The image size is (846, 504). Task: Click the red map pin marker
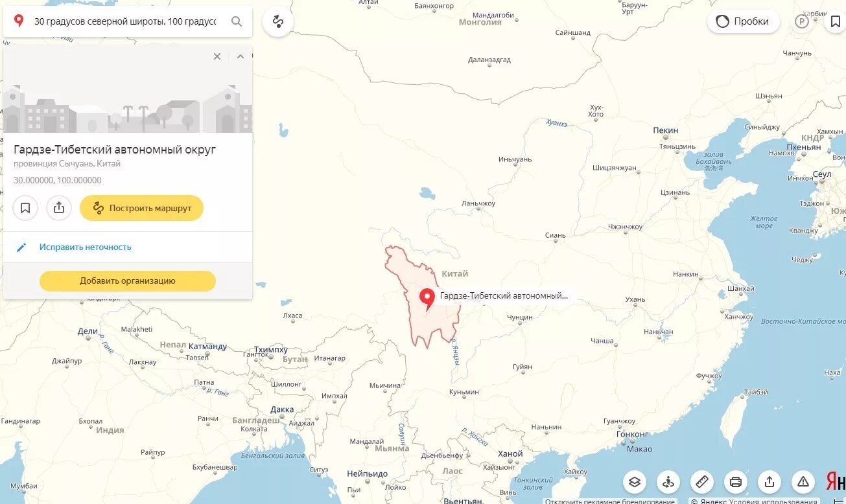(x=427, y=298)
